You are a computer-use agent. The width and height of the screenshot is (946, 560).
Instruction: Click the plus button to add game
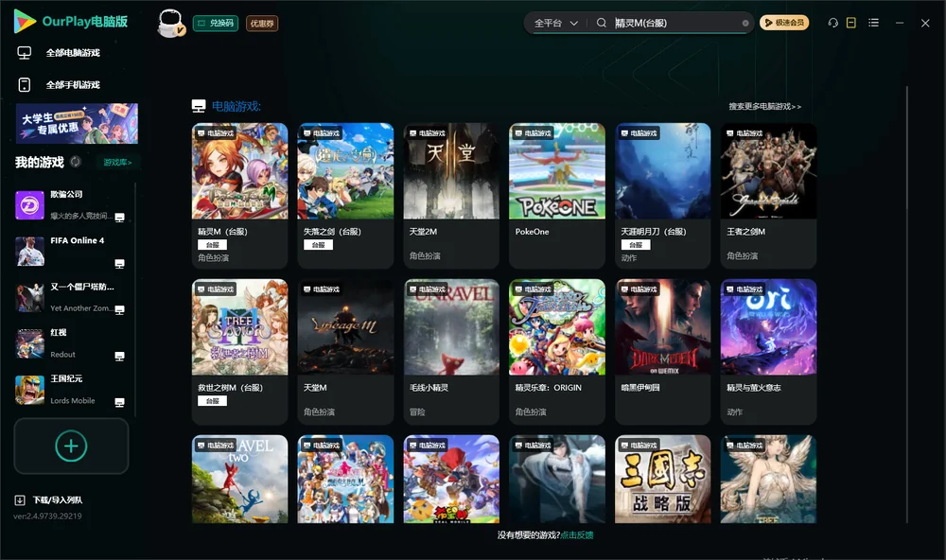tap(71, 446)
